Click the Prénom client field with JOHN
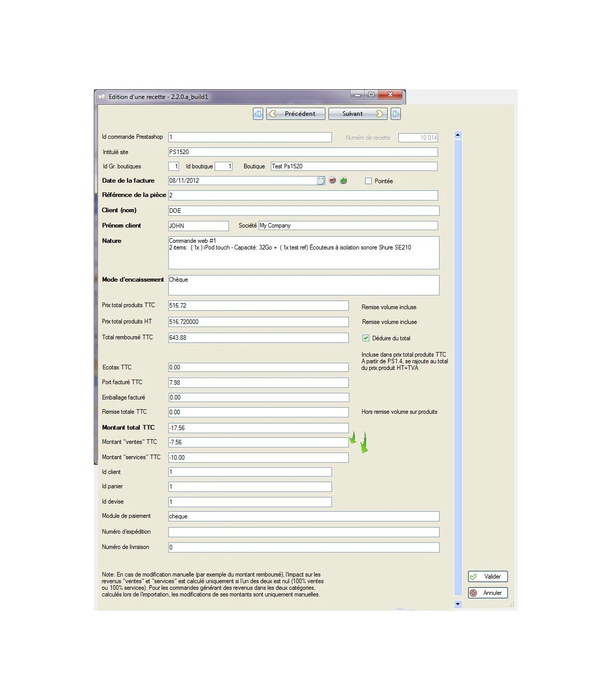 click(198, 226)
